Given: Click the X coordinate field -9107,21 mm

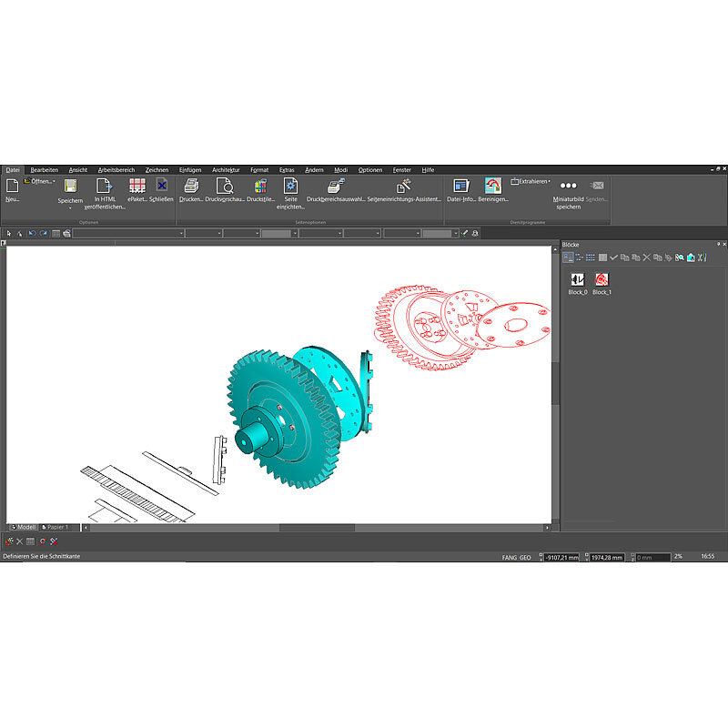Looking at the screenshot, I should tap(561, 558).
